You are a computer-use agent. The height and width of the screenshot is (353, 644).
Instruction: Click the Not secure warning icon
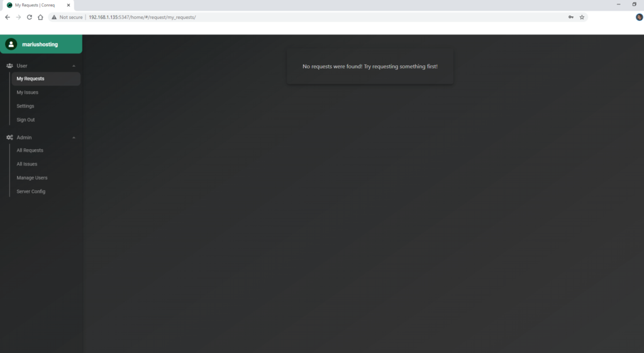54,17
